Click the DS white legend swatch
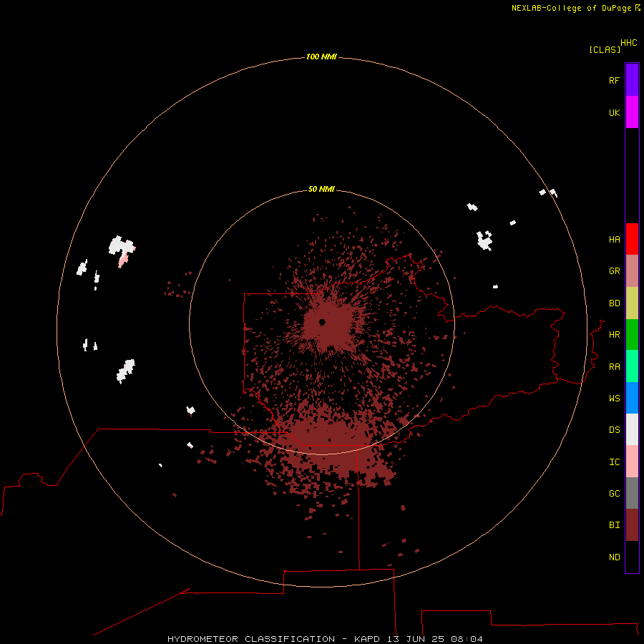Image resolution: width=644 pixels, height=644 pixels. (632, 429)
